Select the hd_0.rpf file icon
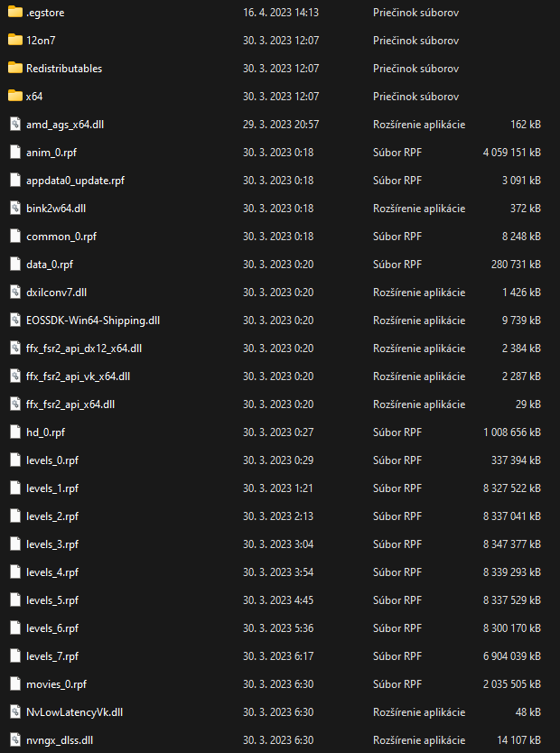The height and width of the screenshot is (753, 560). click(15, 432)
